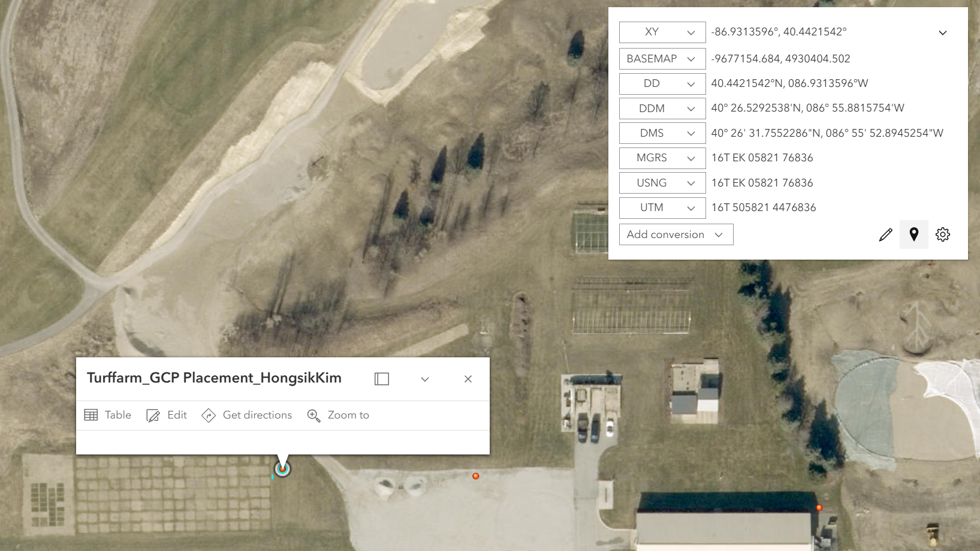The width and height of the screenshot is (980, 551).
Task: Close the Turffarm_GCP Placement popup
Action: click(468, 379)
